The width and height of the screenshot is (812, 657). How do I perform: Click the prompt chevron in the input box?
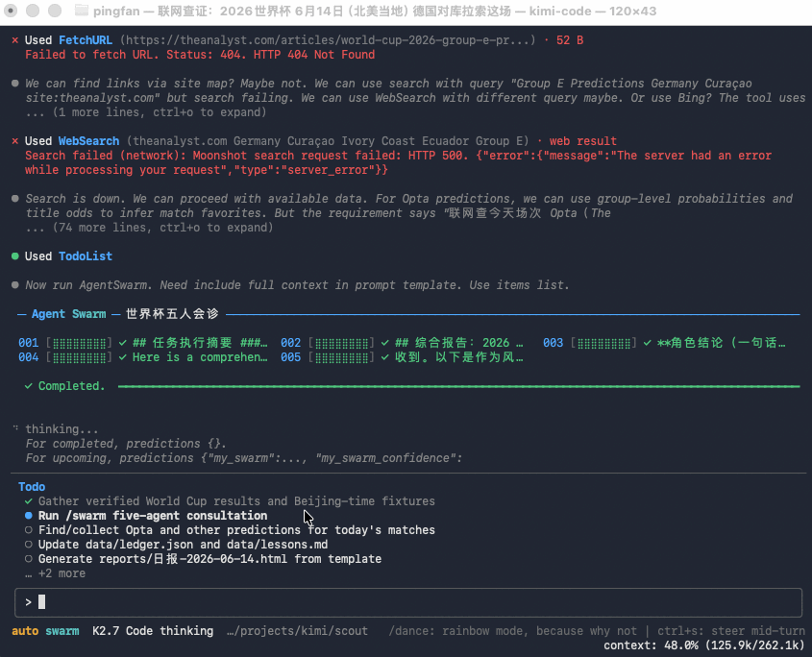click(28, 602)
